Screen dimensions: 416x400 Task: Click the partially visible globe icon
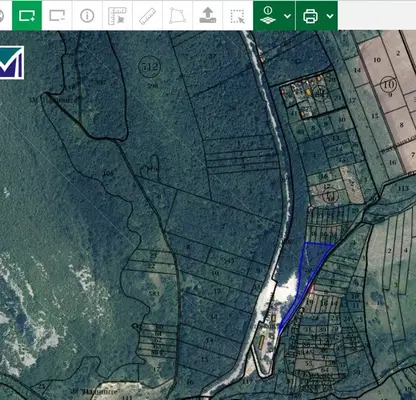coord(1,15)
